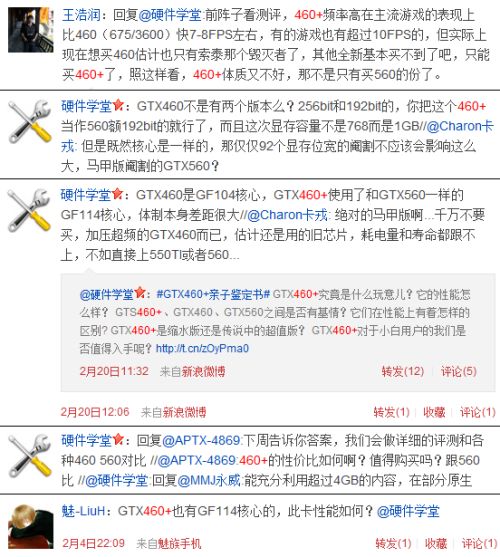The width and height of the screenshot is (500, 557).
Task: Click the tools avatar beside APTX-4869 reply
Action: [30, 455]
